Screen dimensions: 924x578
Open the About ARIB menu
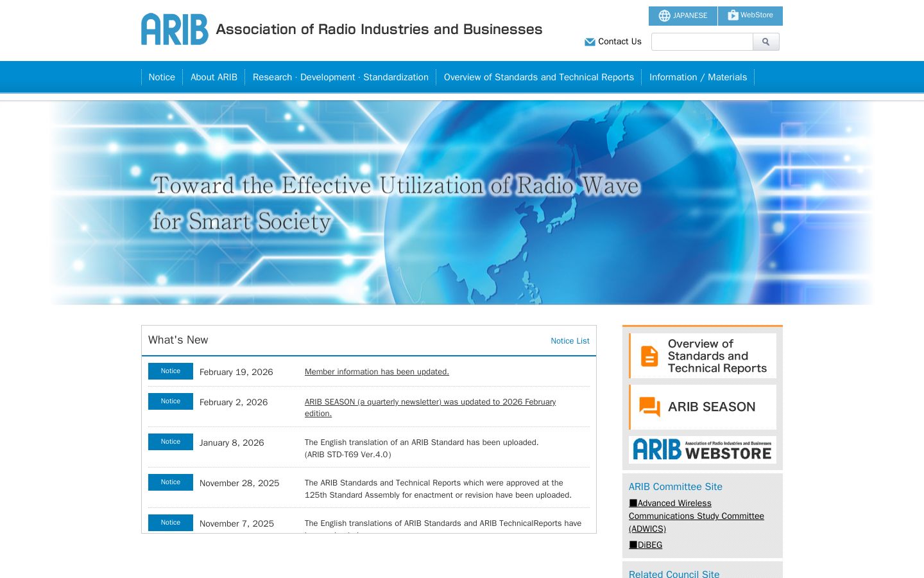pos(214,77)
